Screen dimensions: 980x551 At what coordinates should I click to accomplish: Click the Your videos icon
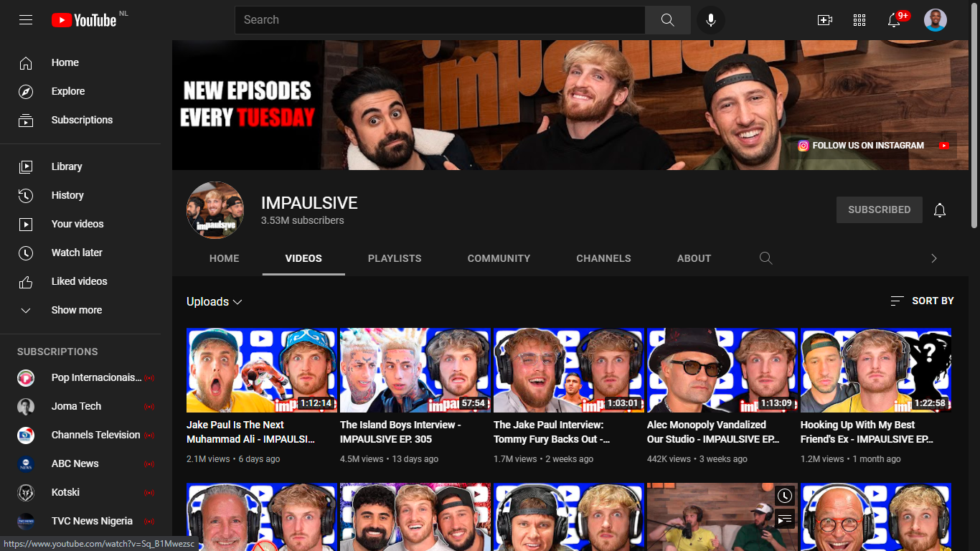tap(26, 224)
